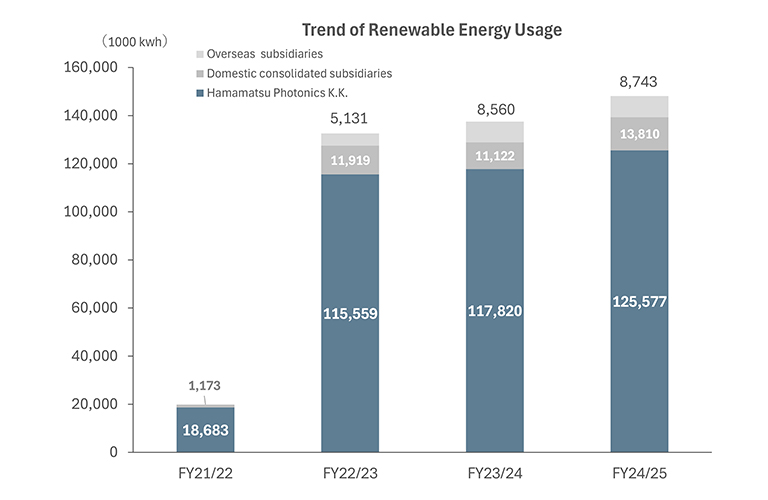Screen dimensions: 768x500
Task: Select the FY24/25 blue bar segment labeled 125,577
Action: click(x=640, y=301)
